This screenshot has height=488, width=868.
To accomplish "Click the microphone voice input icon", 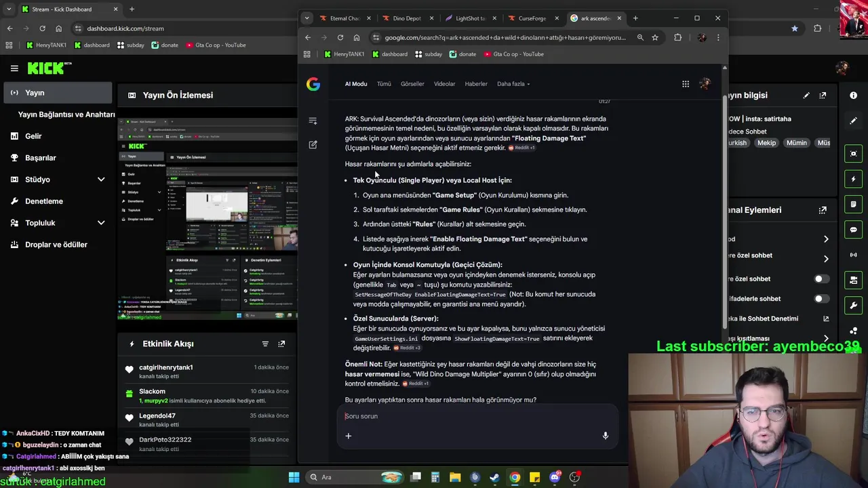I will (x=606, y=436).
